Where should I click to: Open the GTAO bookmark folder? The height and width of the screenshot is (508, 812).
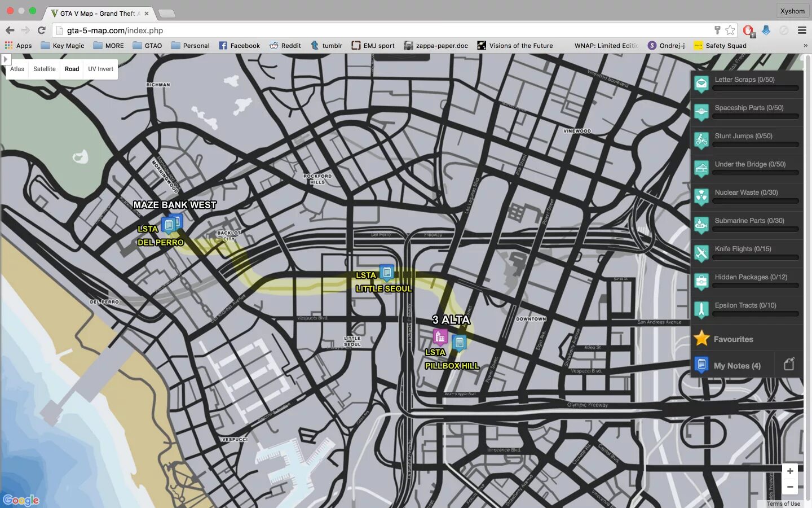(147, 46)
